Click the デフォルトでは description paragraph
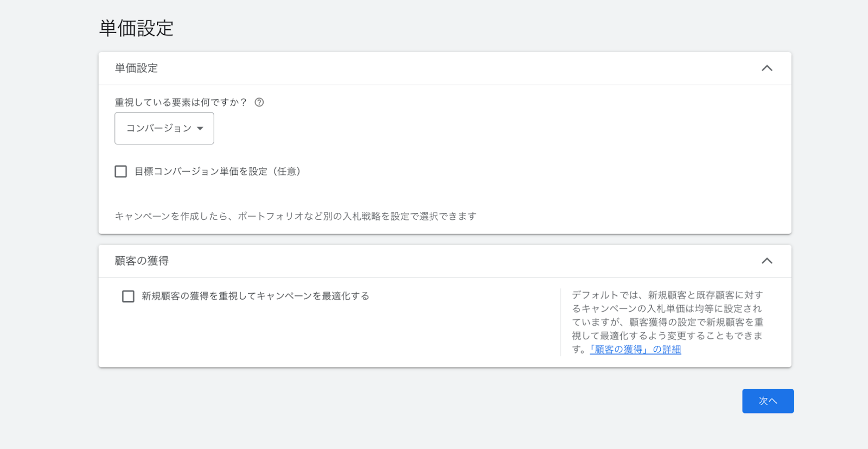Viewport: 868px width, 449px height. (x=668, y=322)
